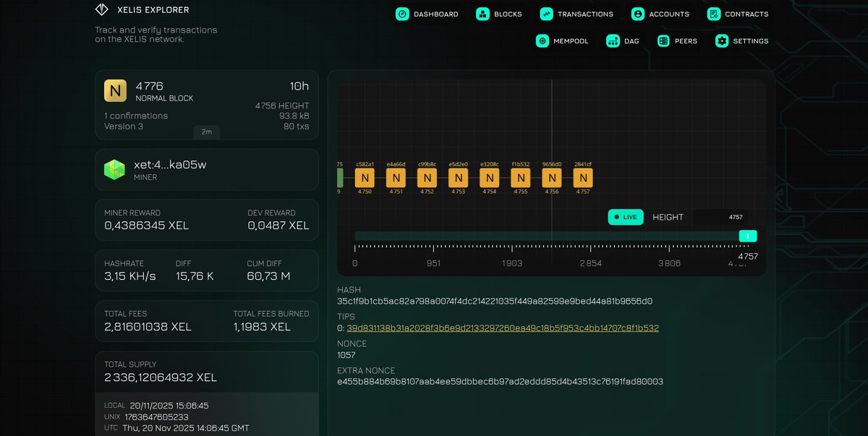868x436 pixels.
Task: Click the Transactions arrows icon
Action: (x=546, y=14)
